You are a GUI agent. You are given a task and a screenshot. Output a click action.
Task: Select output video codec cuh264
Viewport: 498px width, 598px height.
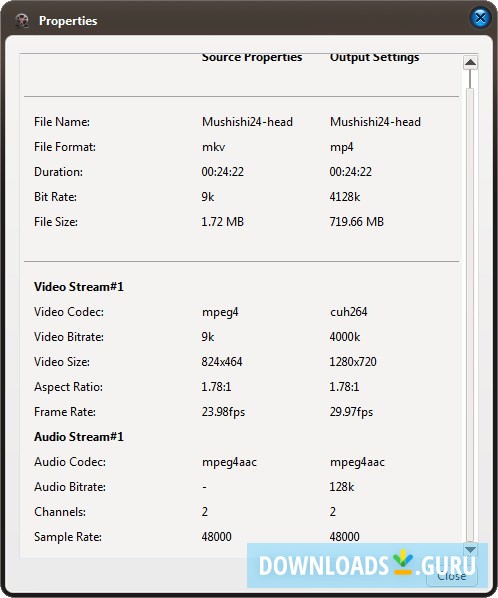click(x=349, y=312)
